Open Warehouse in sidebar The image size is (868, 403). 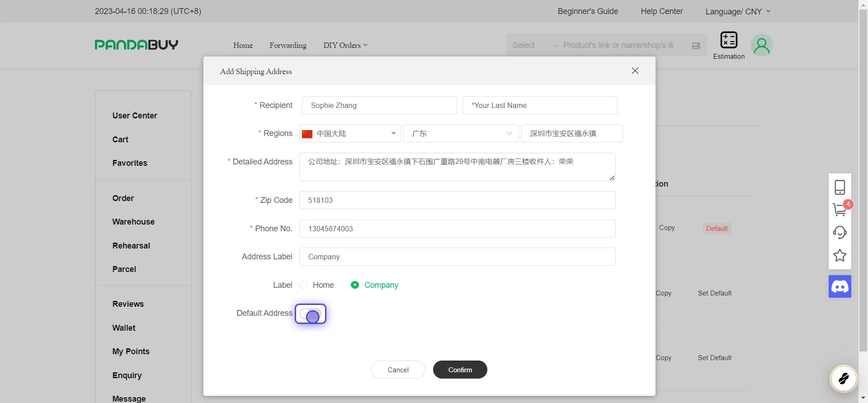coord(133,222)
